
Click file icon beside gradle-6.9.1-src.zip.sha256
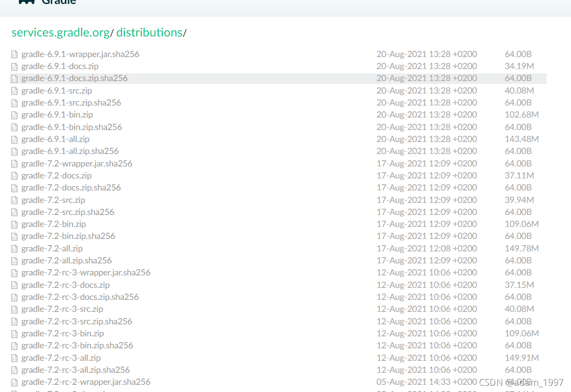[14, 103]
